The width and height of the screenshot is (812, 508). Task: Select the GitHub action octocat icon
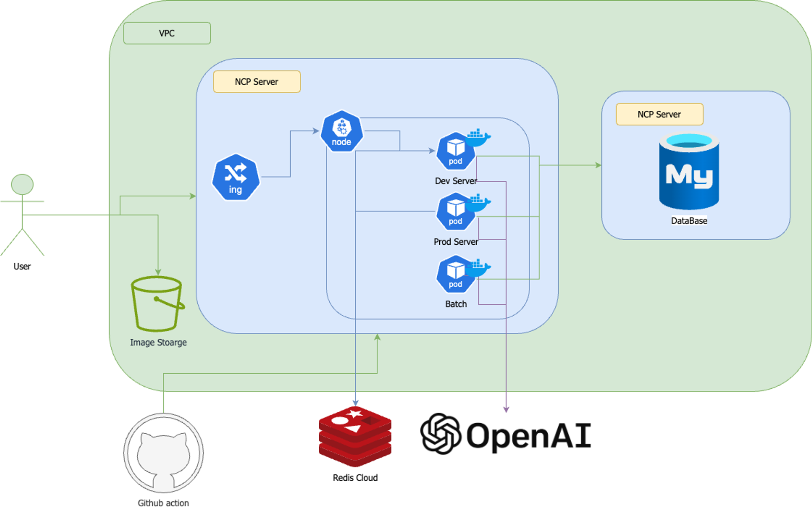point(163,453)
